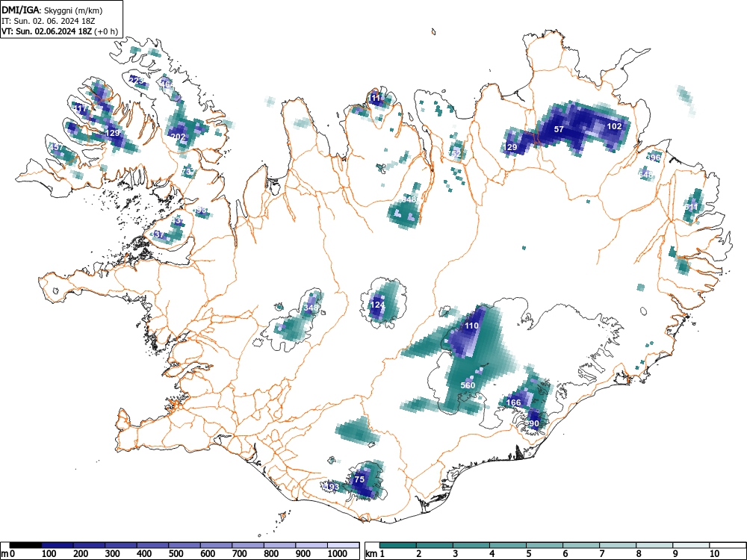Click the '1000' label in the metre legend
This screenshot has width=747, height=560.
click(x=338, y=554)
